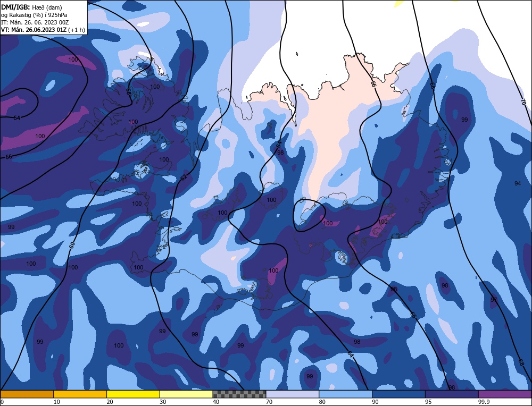Viewport: 532px width, 406px height.
Task: Click the dark indigo 95–99.9 legend swatch
Action: pyautogui.click(x=452, y=394)
